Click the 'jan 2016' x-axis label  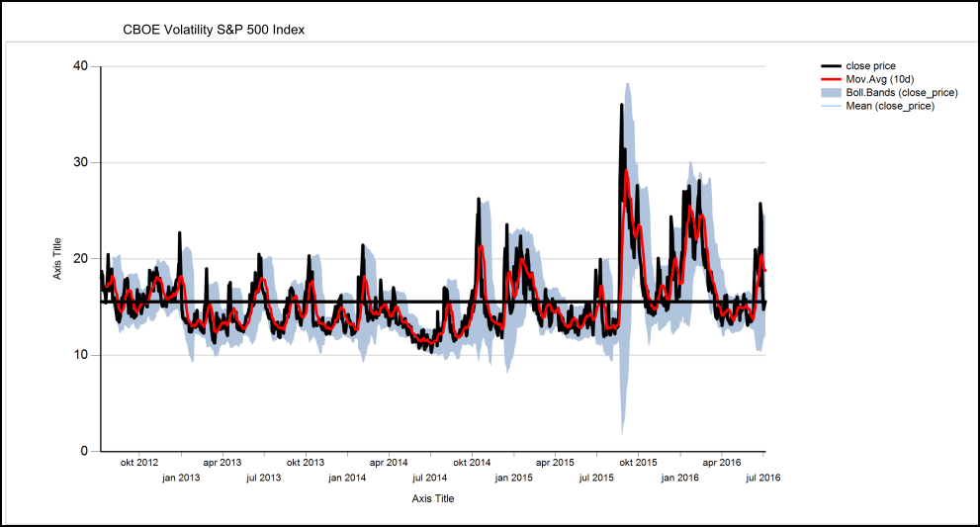(x=680, y=478)
